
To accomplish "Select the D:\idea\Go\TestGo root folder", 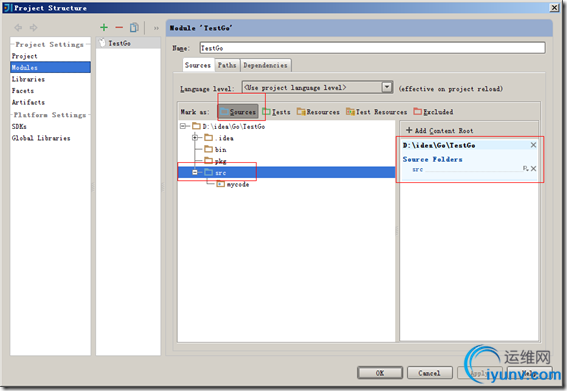I will pos(233,126).
